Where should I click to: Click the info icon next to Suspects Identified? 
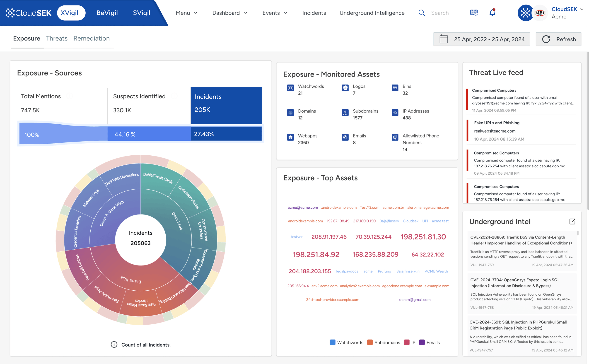point(174,96)
